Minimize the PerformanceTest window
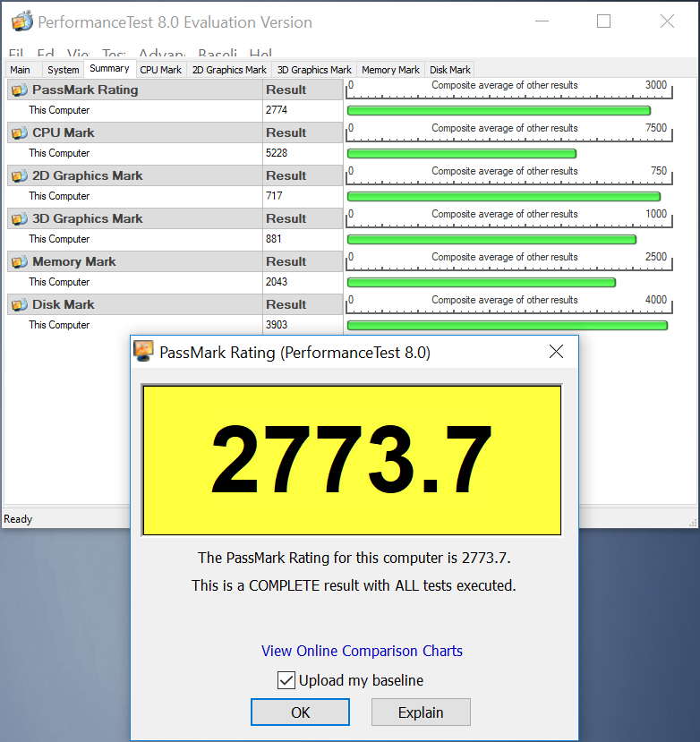Viewport: 700px width, 742px height. tap(542, 21)
